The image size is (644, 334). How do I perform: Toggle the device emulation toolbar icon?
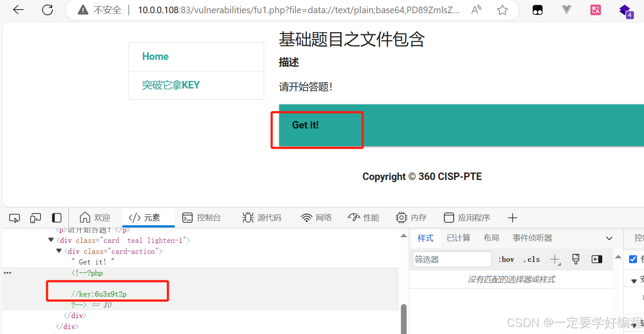point(35,217)
